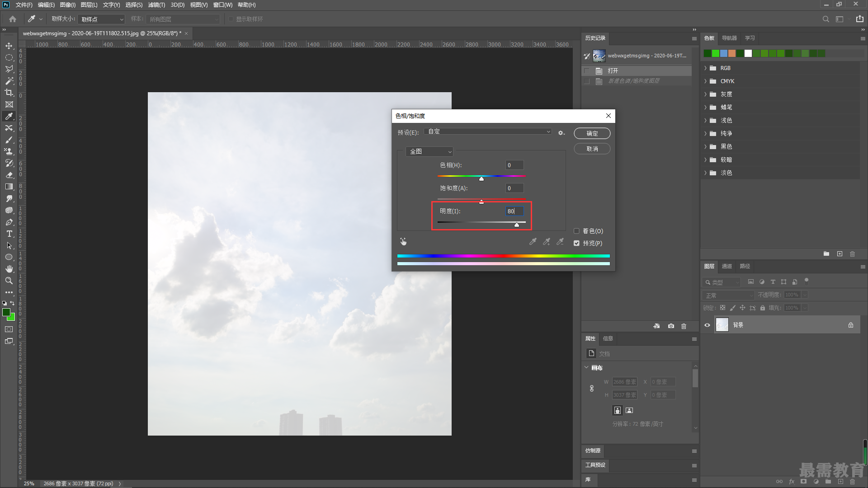Click the 确定 button in dialog

592,133
